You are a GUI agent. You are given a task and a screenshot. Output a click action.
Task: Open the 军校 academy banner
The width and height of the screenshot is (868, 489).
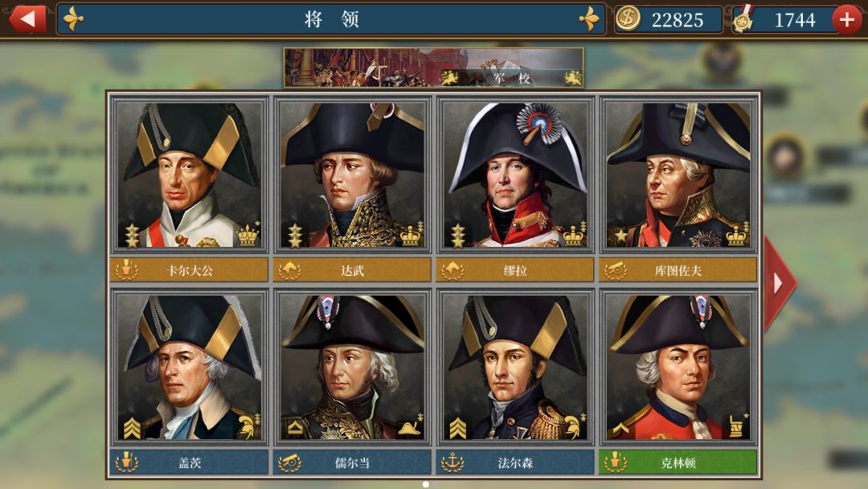tap(433, 68)
